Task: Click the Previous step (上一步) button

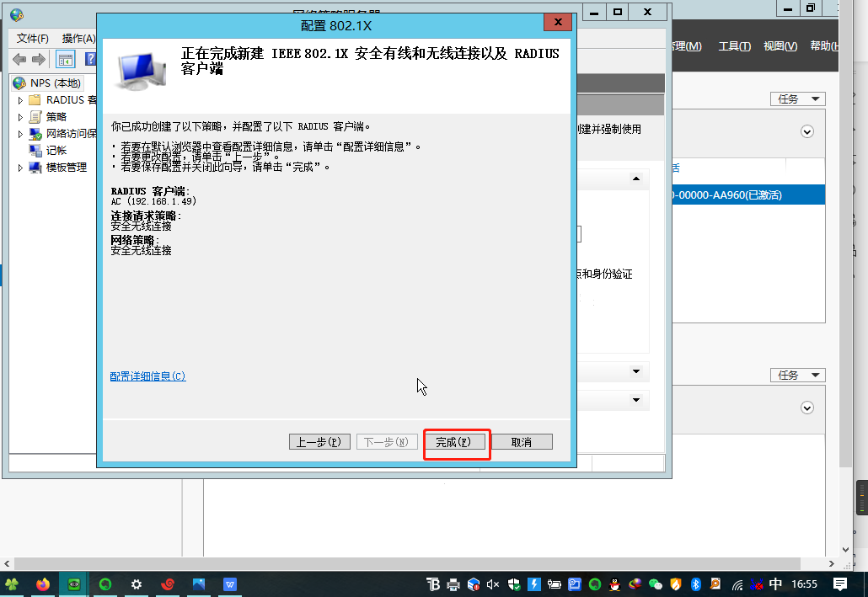Action: tap(319, 442)
